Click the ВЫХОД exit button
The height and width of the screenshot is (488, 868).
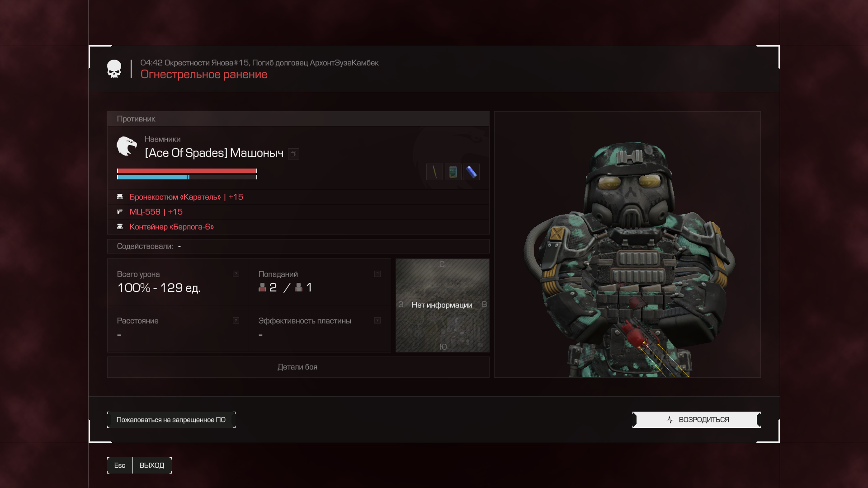152,465
